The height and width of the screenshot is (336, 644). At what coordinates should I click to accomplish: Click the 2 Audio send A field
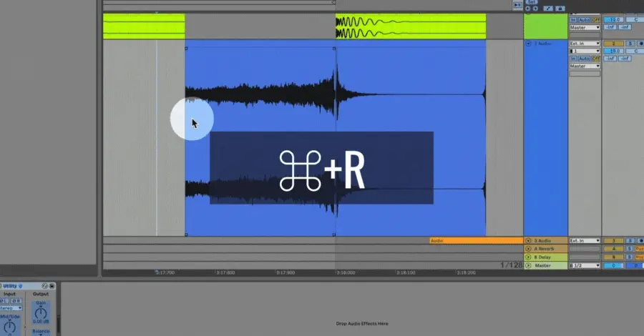[x=610, y=59]
